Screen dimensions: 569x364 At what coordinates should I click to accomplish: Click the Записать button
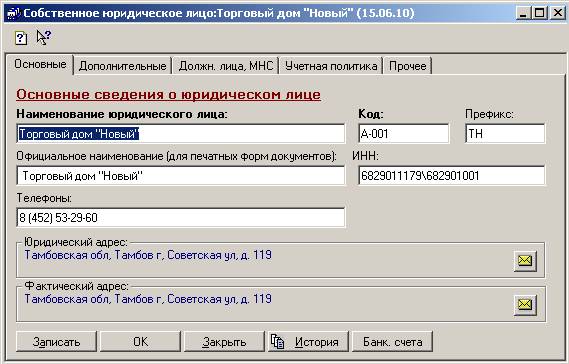pyautogui.click(x=57, y=341)
